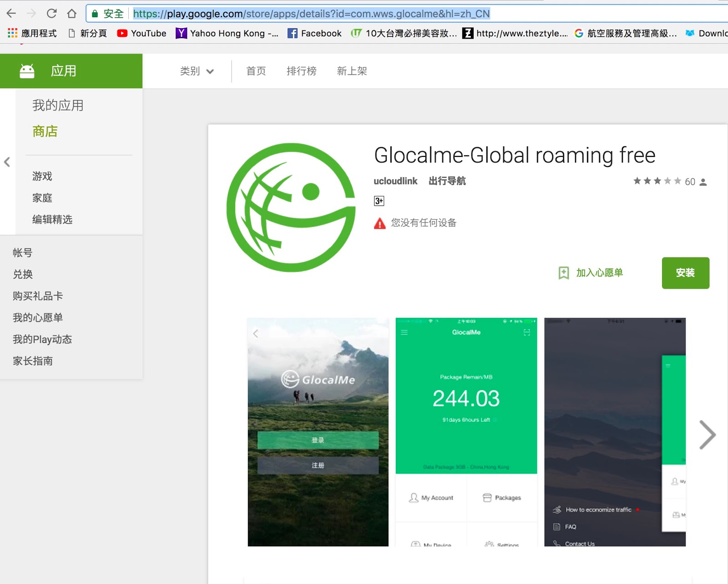Click the browser back arrow
Screen dimensions: 728x584
click(11, 14)
